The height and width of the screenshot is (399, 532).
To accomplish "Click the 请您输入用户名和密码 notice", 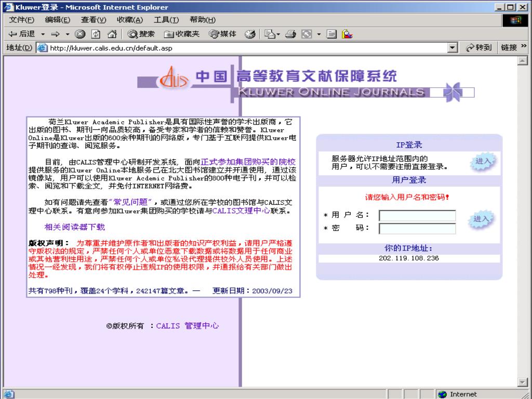I will pyautogui.click(x=407, y=197).
